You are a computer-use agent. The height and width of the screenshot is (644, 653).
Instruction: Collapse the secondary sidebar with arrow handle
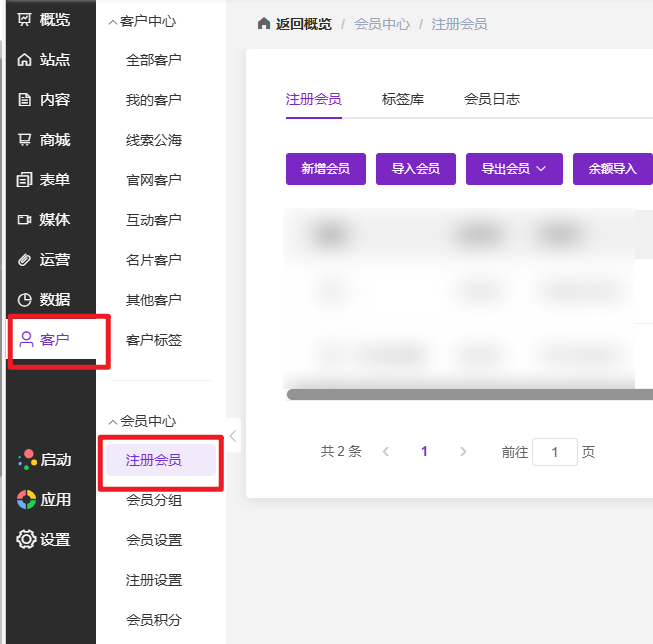(x=233, y=436)
